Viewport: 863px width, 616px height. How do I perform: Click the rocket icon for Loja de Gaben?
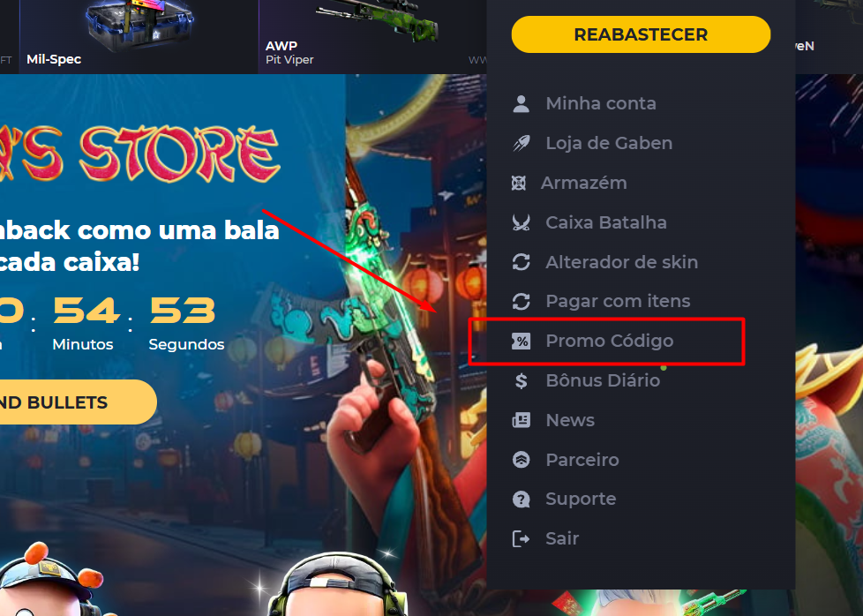click(521, 143)
